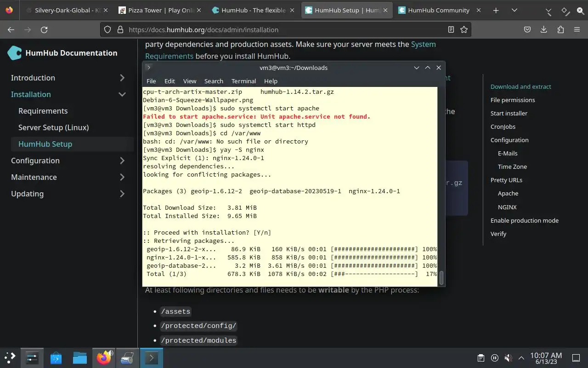The width and height of the screenshot is (588, 368).
Task: Switch to the Pizza Tower tab
Action: point(159,10)
